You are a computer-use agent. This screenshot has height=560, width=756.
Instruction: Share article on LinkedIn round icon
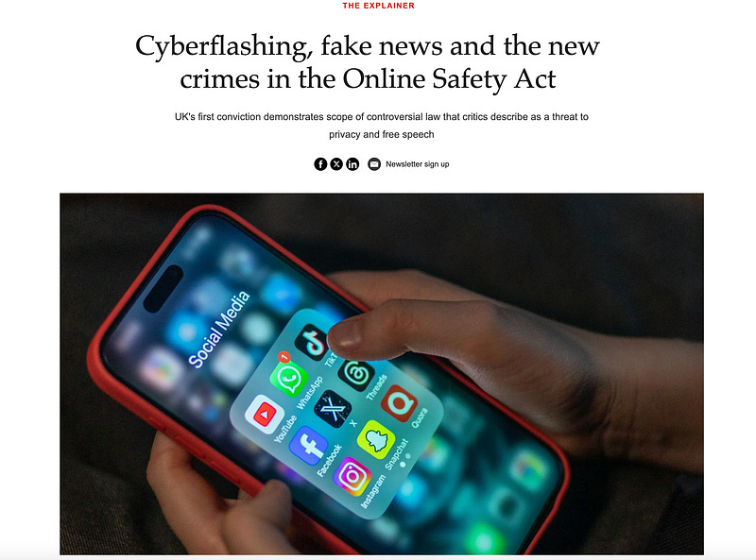click(352, 164)
